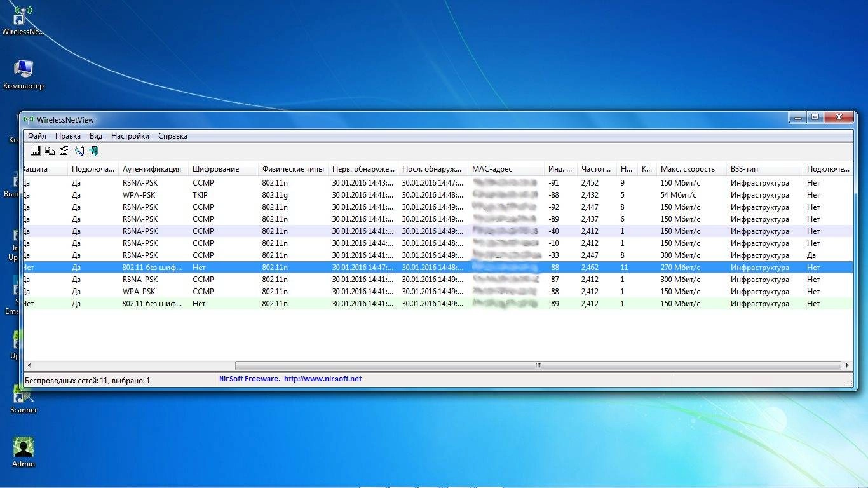Select the 2,462 frequency cell
Image resolution: width=868 pixels, height=488 pixels.
click(x=590, y=268)
